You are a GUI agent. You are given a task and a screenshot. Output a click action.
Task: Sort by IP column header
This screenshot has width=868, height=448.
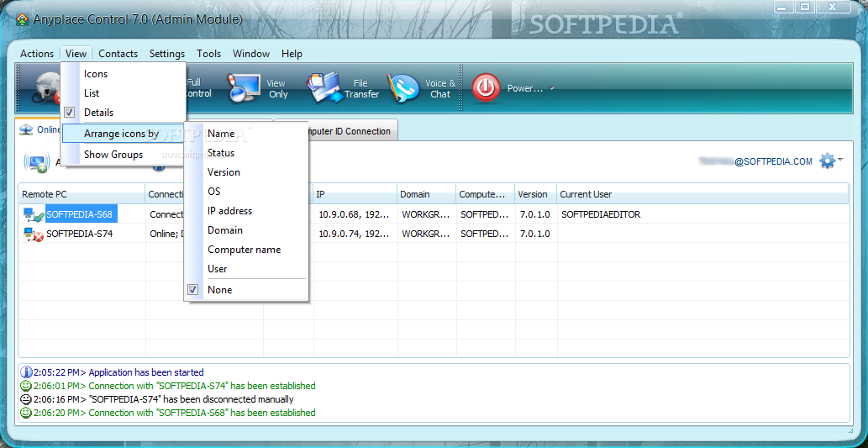[x=355, y=194]
